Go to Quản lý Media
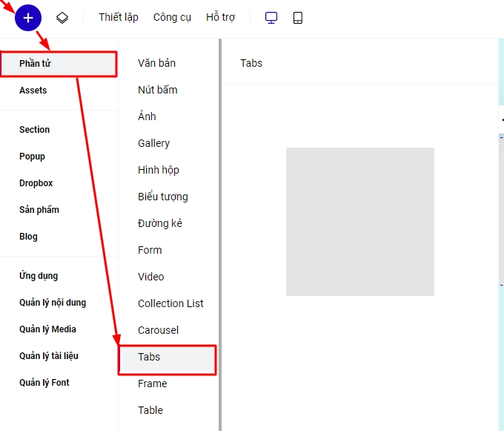Screen dimensions: 504x431 pos(48,329)
